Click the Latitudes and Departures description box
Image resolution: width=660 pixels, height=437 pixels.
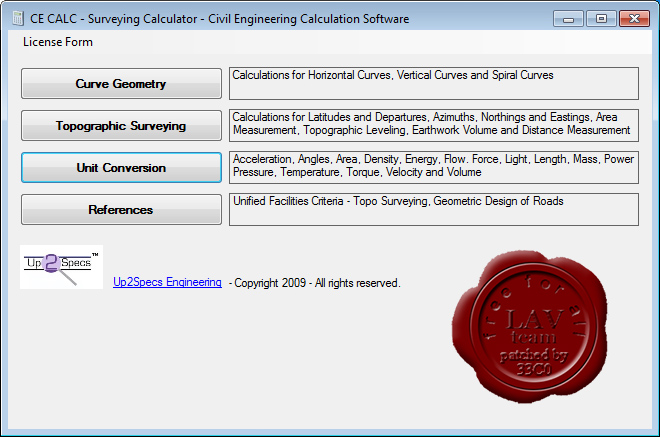(x=434, y=125)
